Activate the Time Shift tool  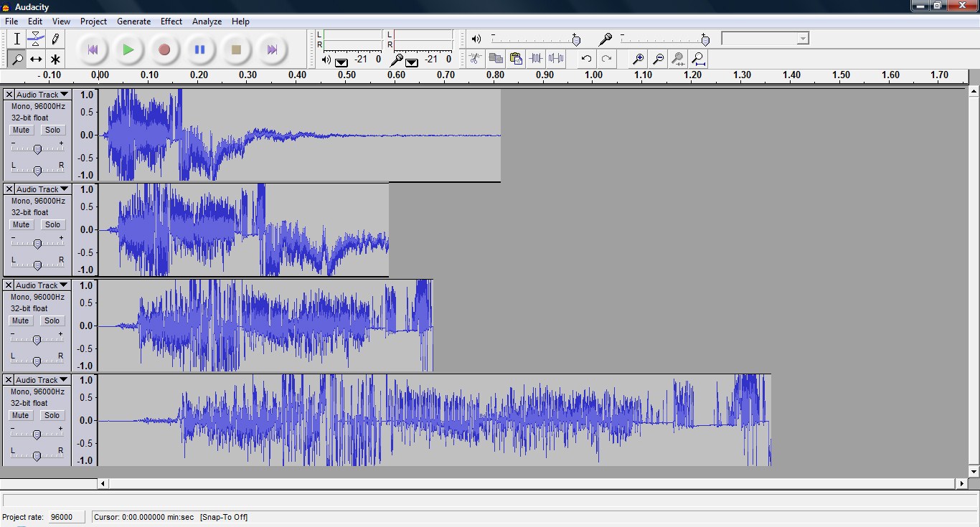pyautogui.click(x=36, y=60)
